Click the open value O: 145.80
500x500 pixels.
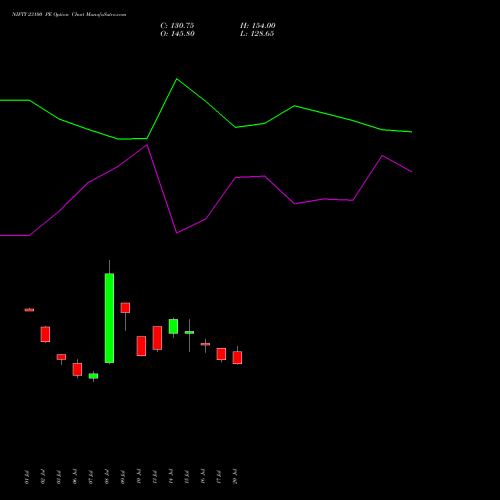pos(177,34)
